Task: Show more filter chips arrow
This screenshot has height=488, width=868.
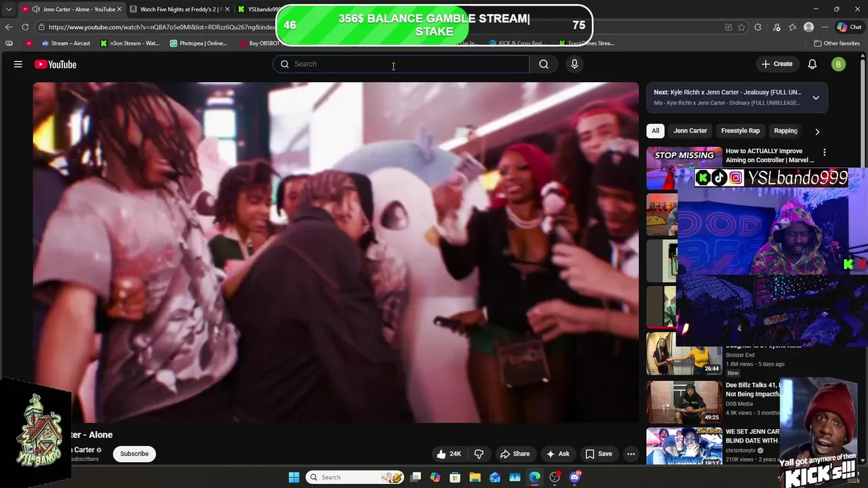Action: coord(817,131)
